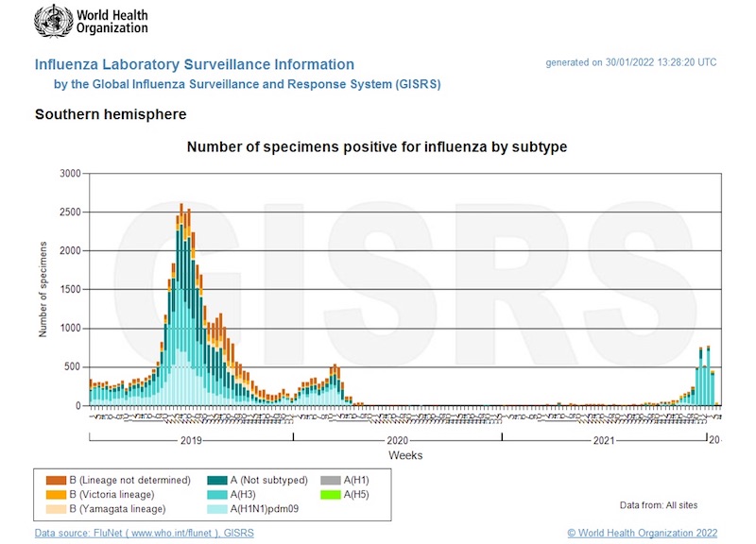Click the tallest 2019 peak bar
This screenshot has height=544, width=756.
pos(181,304)
